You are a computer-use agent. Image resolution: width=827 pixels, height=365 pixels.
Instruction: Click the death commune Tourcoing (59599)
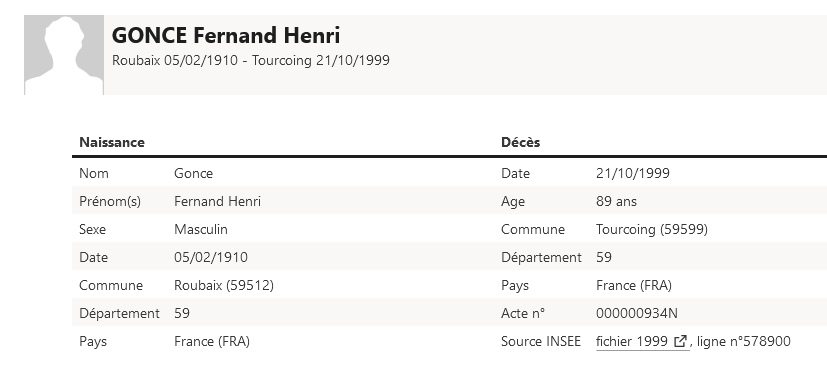652,229
